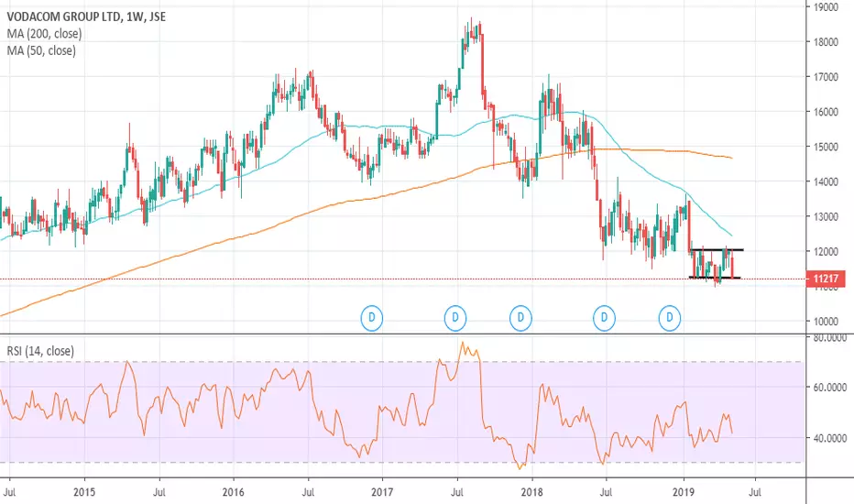The height and width of the screenshot is (504, 854).
Task: Click the 19000 price axis label
Action: pyautogui.click(x=826, y=7)
